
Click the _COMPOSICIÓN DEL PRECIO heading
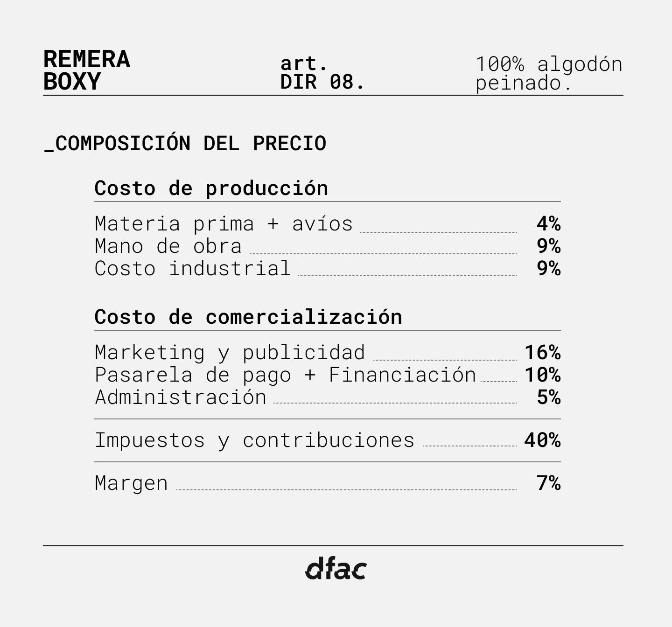click(185, 143)
